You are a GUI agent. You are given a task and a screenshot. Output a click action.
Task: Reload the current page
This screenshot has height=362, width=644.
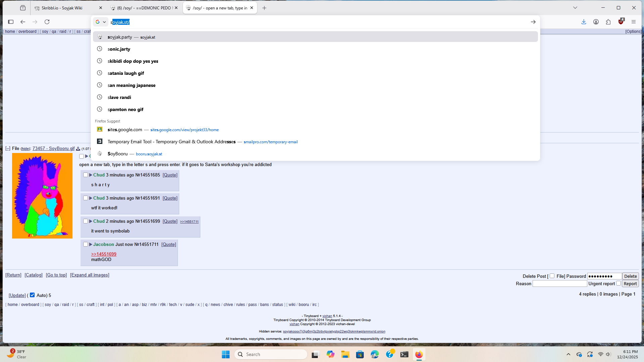coord(47,22)
